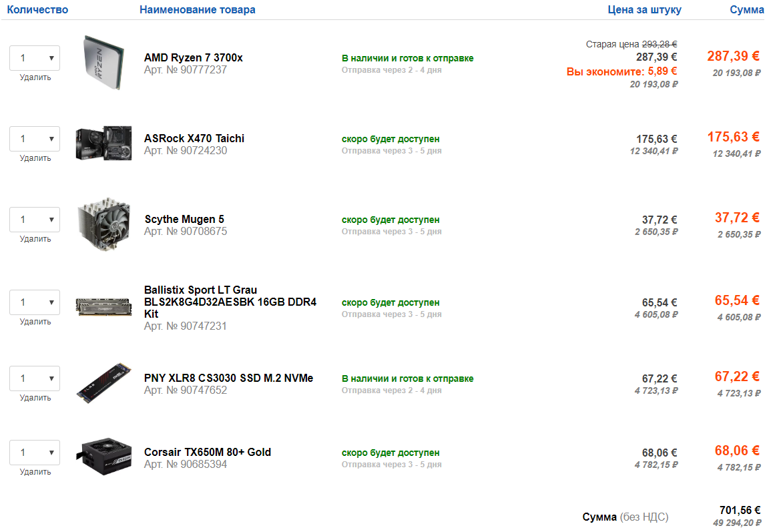The width and height of the screenshot is (767, 532).
Task: Click the Цена за штуку column header
Action: click(x=644, y=10)
